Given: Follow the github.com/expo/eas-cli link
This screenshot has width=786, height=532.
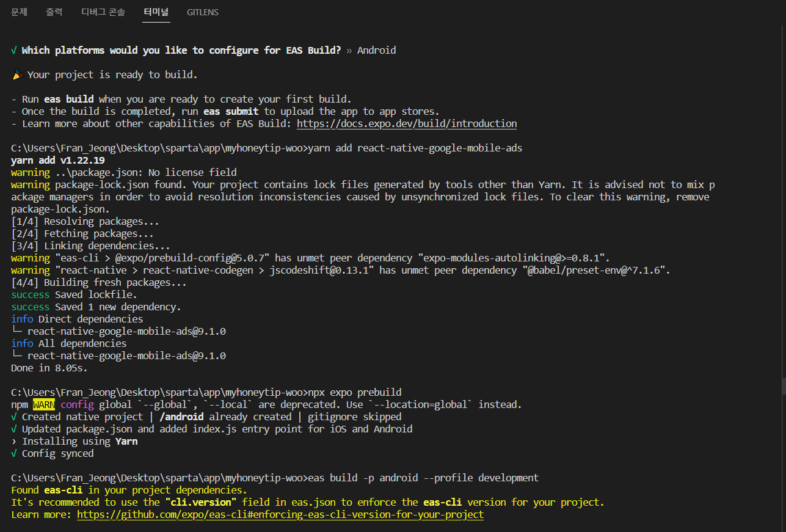Looking at the screenshot, I should coord(280,514).
